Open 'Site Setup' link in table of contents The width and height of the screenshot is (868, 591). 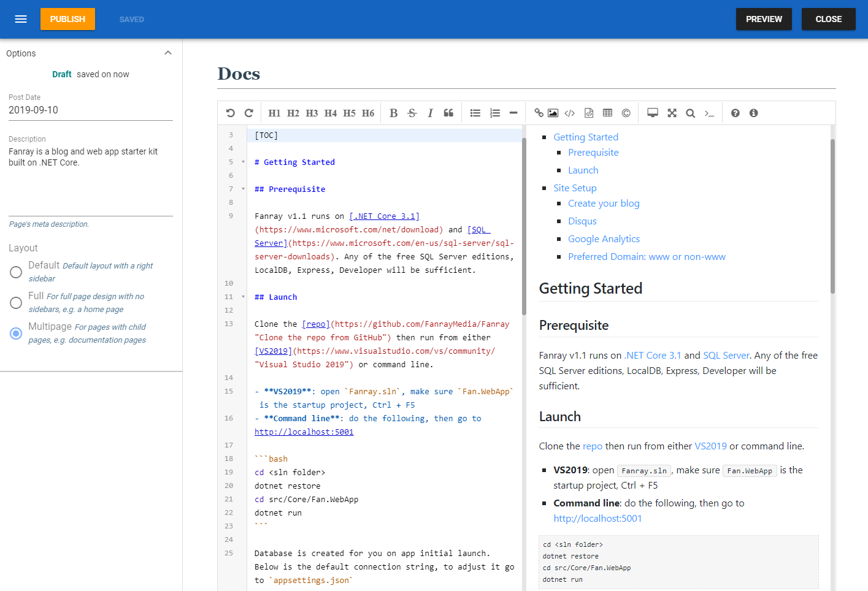575,188
